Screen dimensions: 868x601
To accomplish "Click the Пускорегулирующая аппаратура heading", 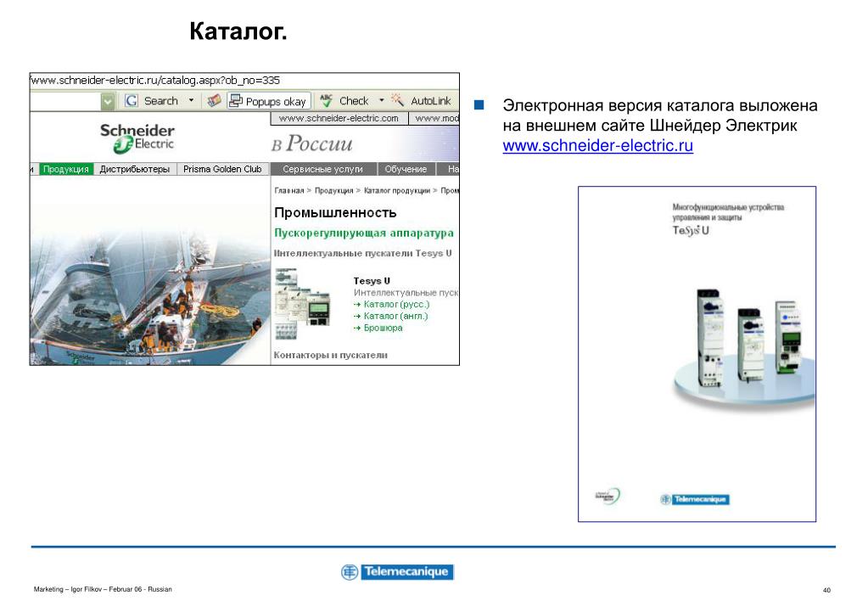I will pyautogui.click(x=364, y=233).
